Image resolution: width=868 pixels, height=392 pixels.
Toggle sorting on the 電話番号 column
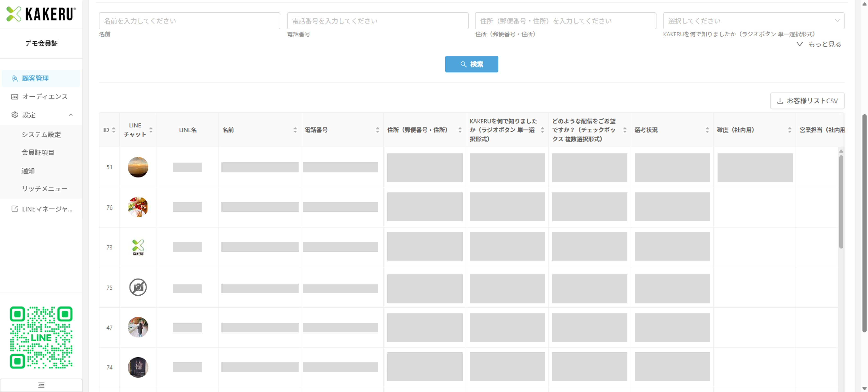click(377, 130)
